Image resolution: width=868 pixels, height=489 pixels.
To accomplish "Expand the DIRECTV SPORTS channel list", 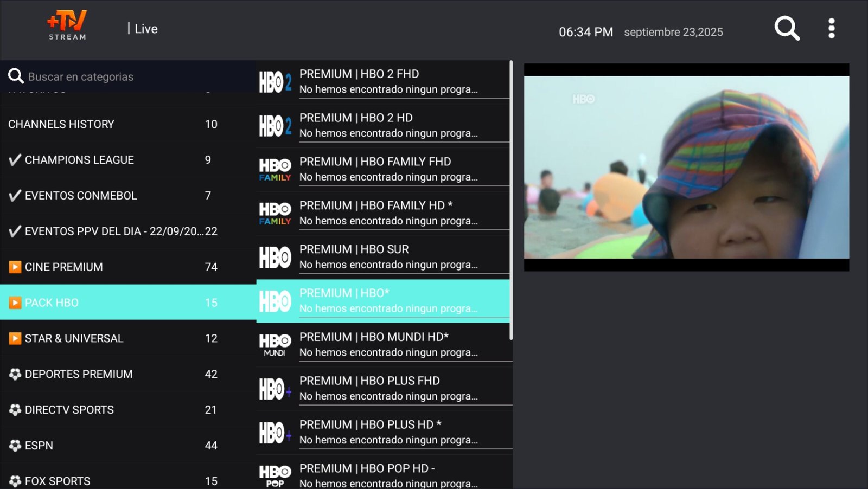I will (69, 410).
